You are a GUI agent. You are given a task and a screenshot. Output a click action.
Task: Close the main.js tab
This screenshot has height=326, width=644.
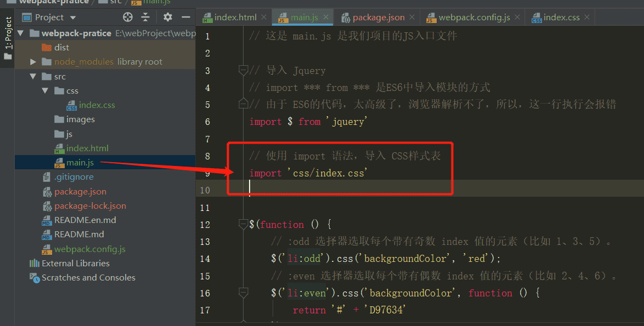pos(326,17)
